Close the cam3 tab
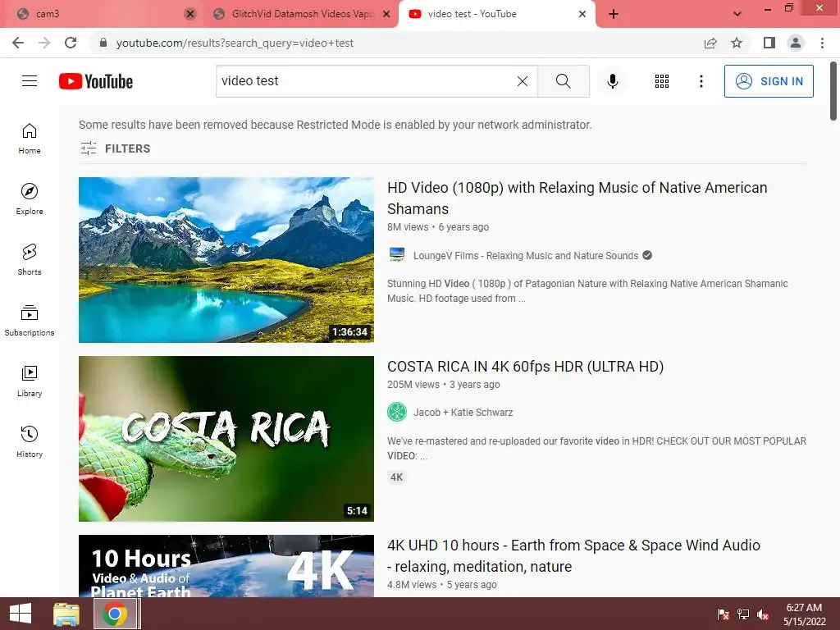 (190, 14)
